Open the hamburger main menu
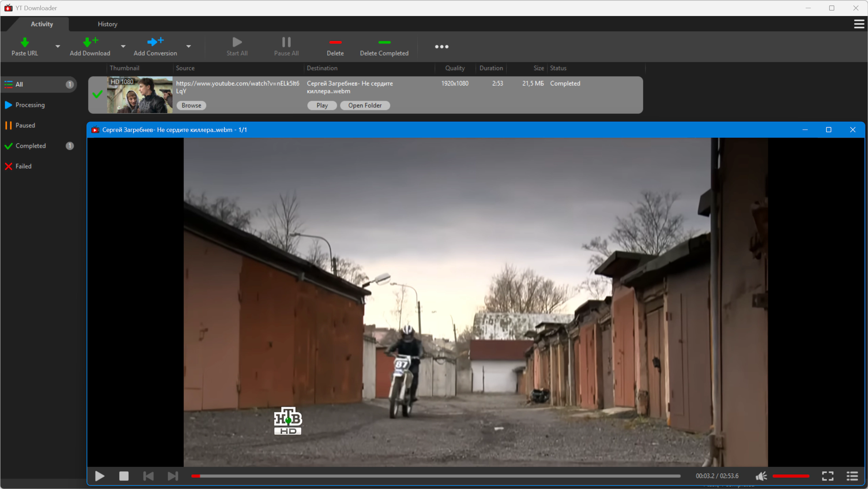The image size is (868, 489). [858, 24]
